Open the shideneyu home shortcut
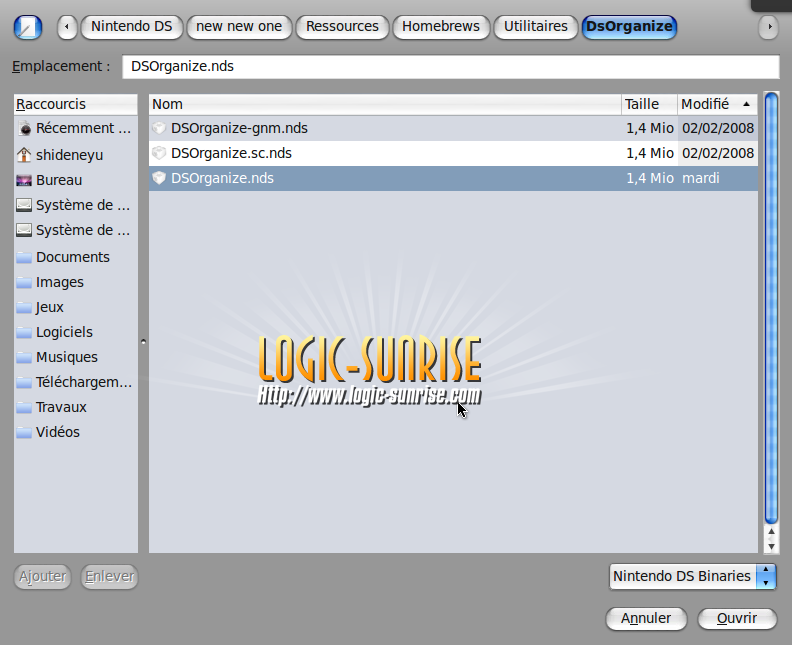 pos(76,155)
